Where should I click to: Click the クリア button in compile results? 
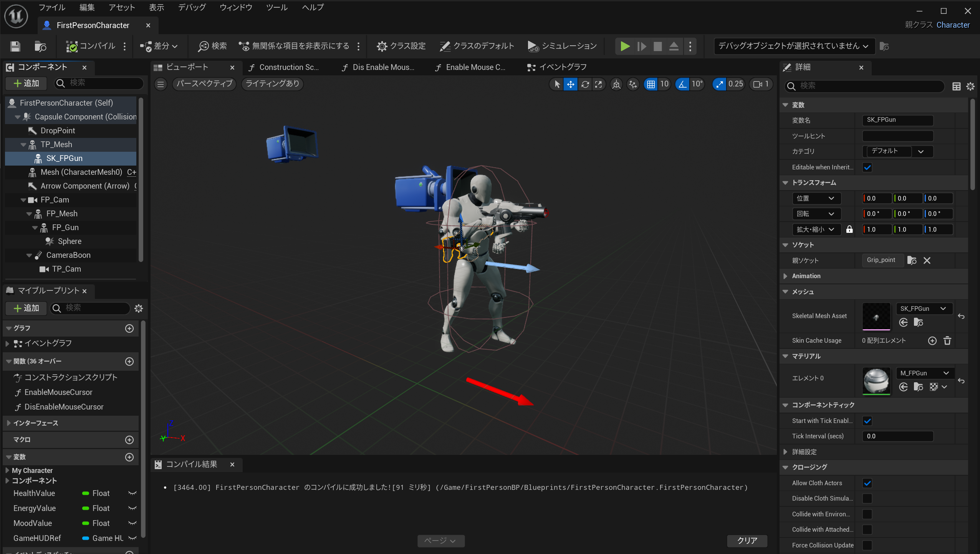click(747, 541)
